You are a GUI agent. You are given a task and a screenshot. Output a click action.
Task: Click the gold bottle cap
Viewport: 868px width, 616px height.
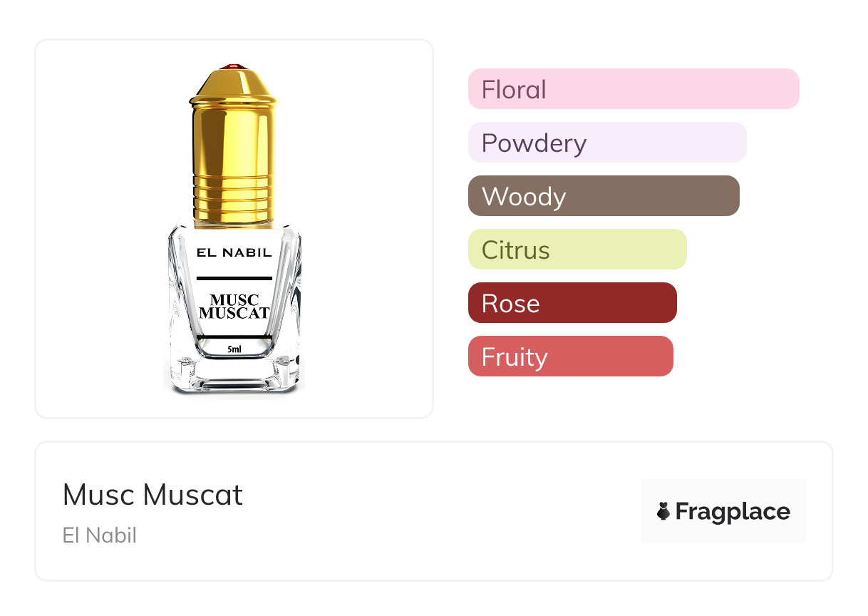click(x=234, y=135)
